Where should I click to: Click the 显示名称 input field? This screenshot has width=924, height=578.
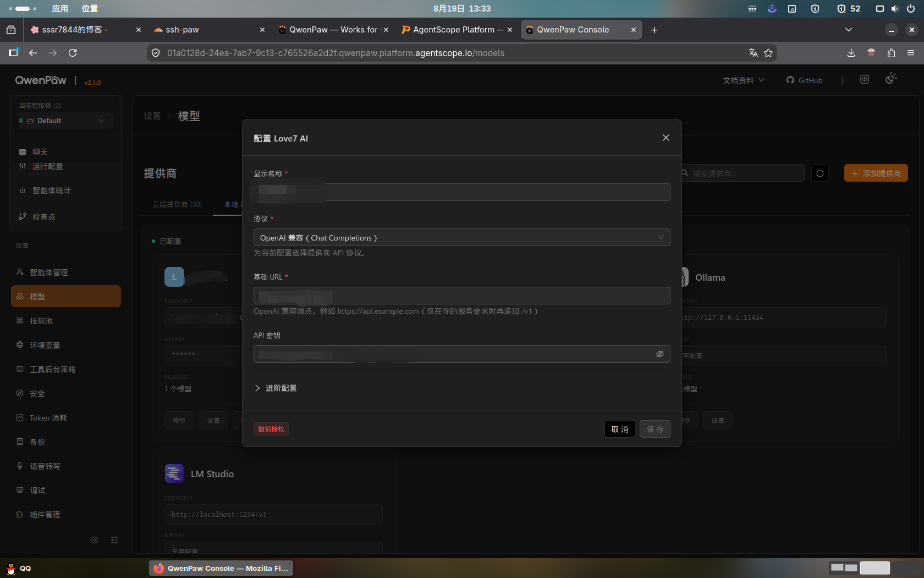pos(462,192)
